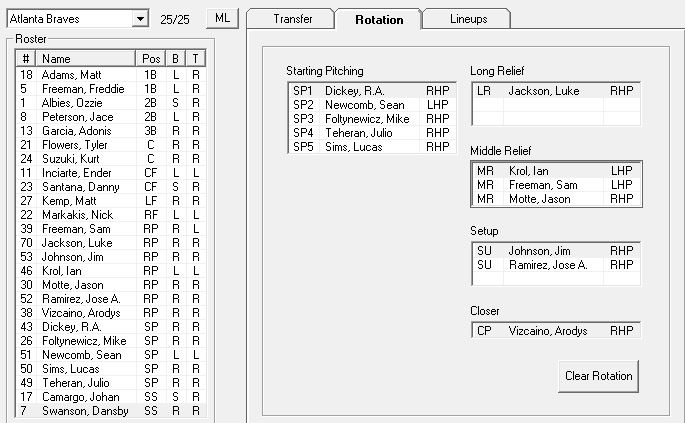Select Teheran, Julio in the roster list
This screenshot has height=423, width=685.
click(x=111, y=382)
